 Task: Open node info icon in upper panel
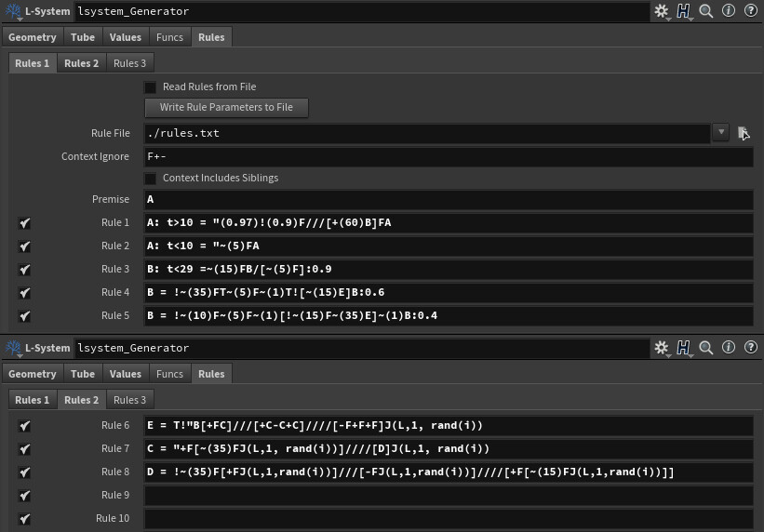coord(729,10)
